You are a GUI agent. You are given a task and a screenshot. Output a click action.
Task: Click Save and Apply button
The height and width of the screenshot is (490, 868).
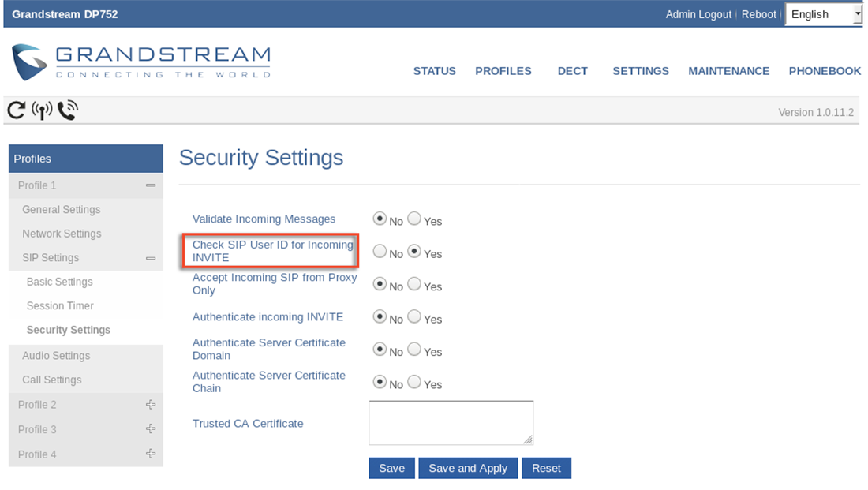pyautogui.click(x=468, y=469)
